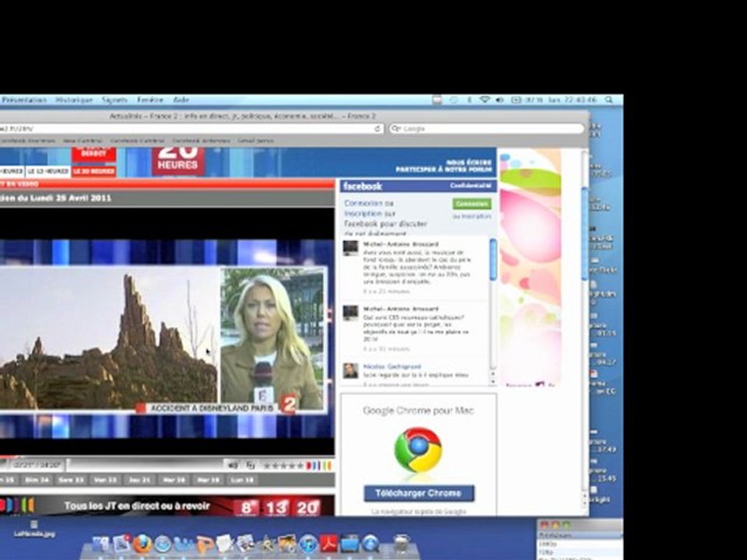The height and width of the screenshot is (560, 747).
Task: Select the Sam 23 date button
Action: 72,480
